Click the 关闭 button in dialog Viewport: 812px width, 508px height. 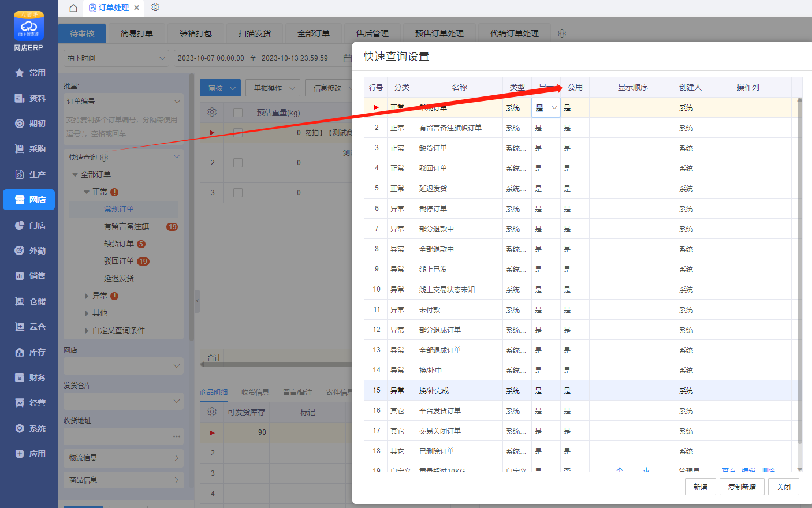tap(784, 487)
